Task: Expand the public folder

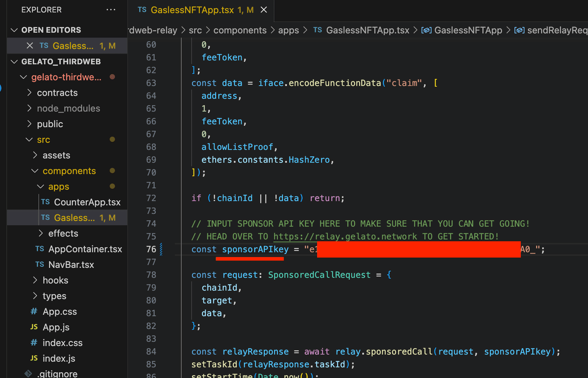Action: tap(30, 124)
